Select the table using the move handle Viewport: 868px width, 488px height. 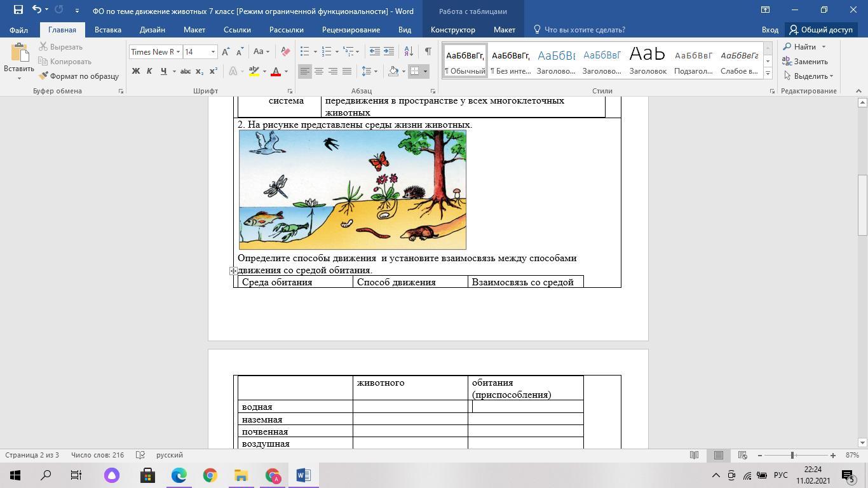pyautogui.click(x=233, y=271)
